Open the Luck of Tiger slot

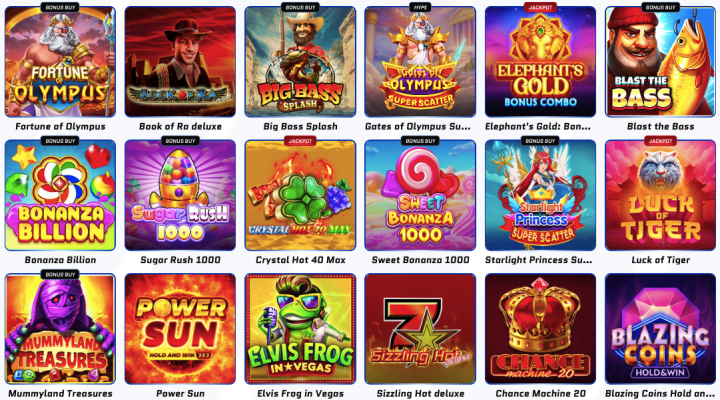[x=660, y=195]
